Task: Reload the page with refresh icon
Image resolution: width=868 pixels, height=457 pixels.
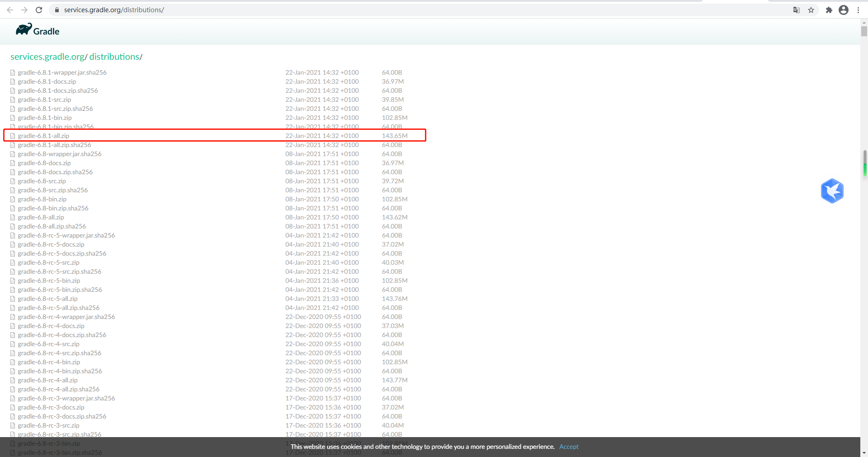Action: click(39, 10)
